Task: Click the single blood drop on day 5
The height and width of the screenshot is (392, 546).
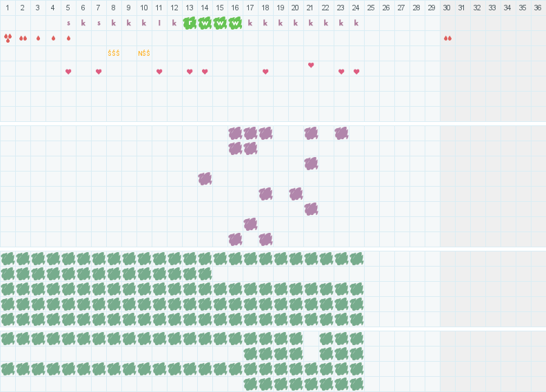Action: click(69, 39)
